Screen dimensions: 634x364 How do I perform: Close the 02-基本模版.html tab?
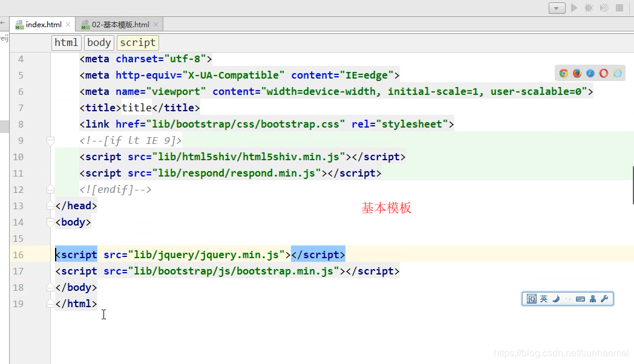click(x=155, y=25)
